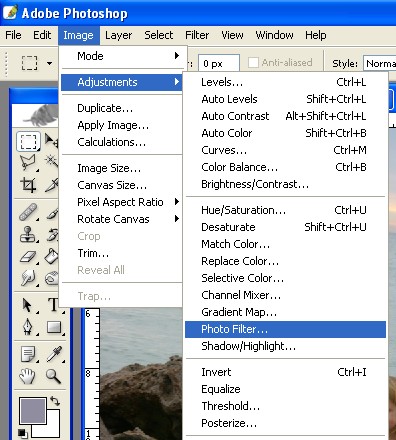Screen dimensions: 396x440
Task: Choose Photo Filter from Adjustments
Action: click(x=285, y=329)
